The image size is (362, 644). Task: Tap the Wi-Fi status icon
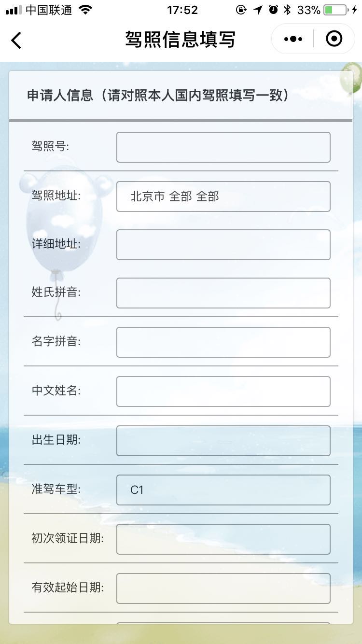[85, 10]
